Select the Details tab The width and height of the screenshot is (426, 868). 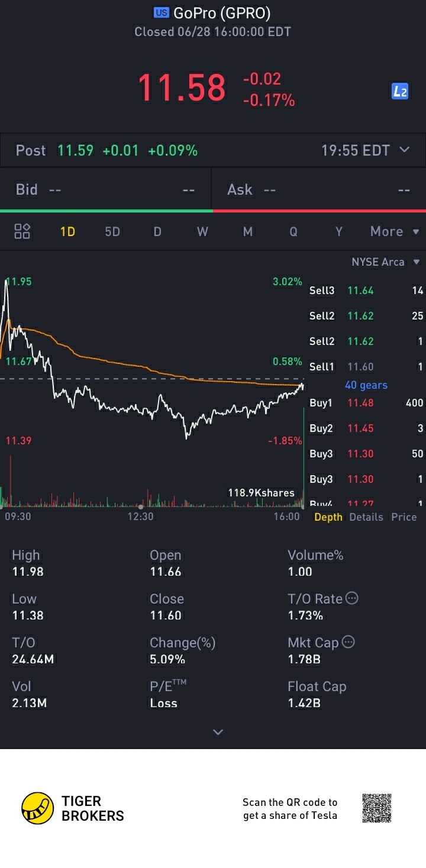[366, 517]
